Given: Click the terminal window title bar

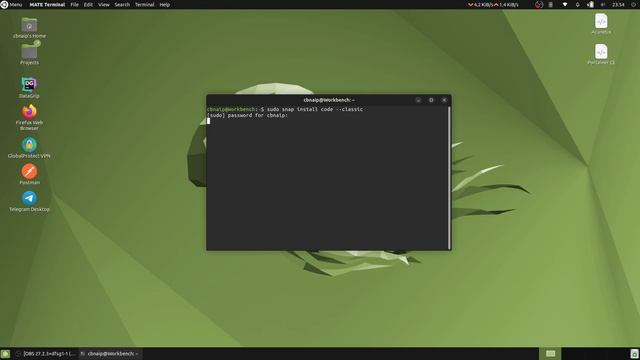Looking at the screenshot, I should 329,100.
